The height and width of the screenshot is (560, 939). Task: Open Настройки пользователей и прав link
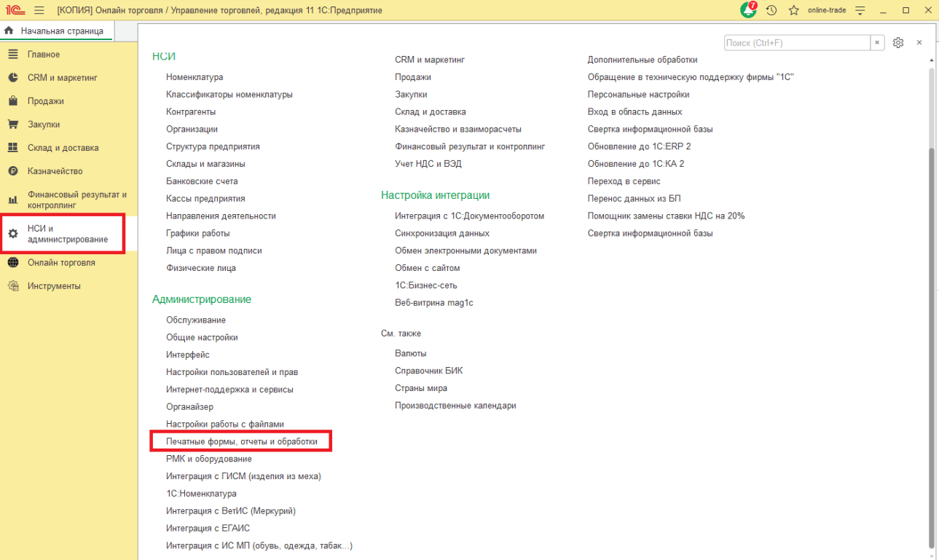coord(232,372)
